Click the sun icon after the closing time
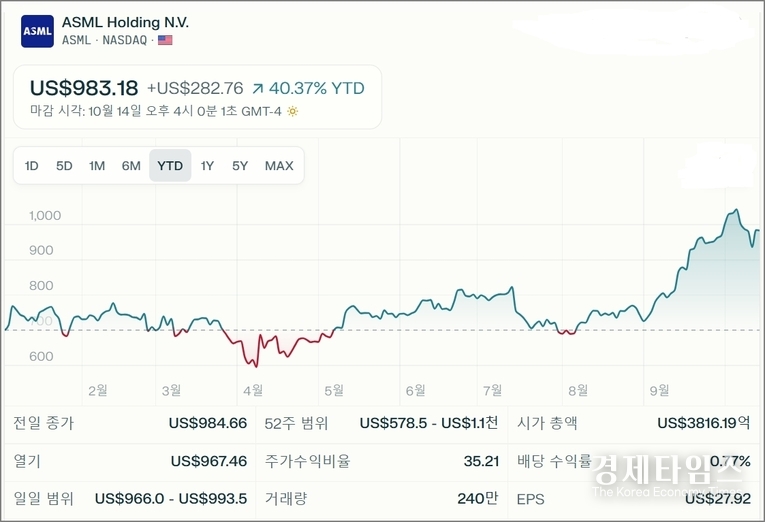Image resolution: width=765 pixels, height=522 pixels. [x=292, y=111]
